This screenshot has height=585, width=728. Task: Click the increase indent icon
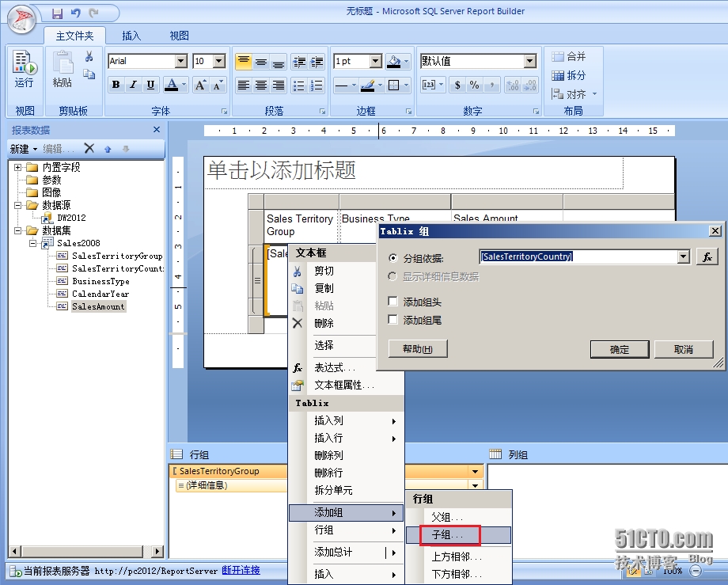pos(317,61)
